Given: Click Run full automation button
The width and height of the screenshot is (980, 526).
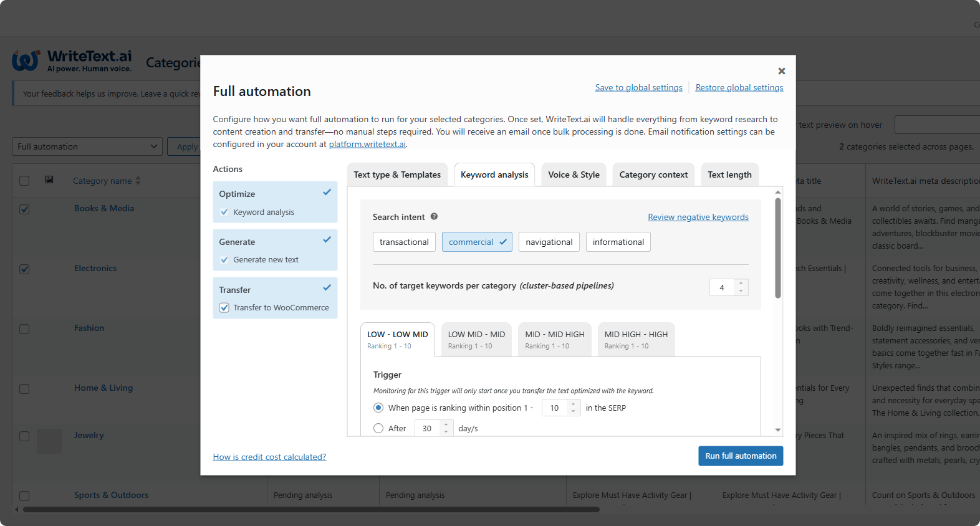Looking at the screenshot, I should point(741,456).
